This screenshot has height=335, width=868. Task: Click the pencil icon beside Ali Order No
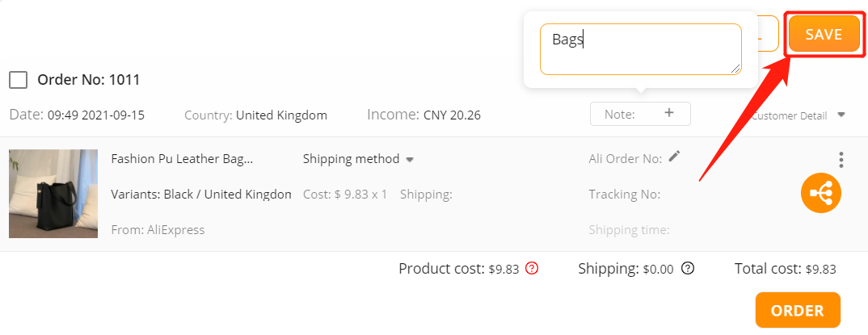pos(674,157)
